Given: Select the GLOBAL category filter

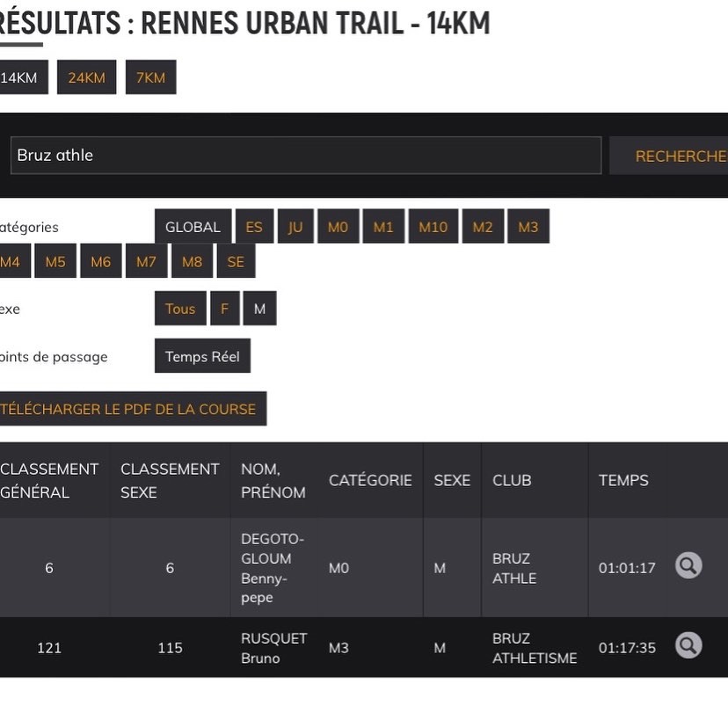Looking at the screenshot, I should pyautogui.click(x=193, y=227).
